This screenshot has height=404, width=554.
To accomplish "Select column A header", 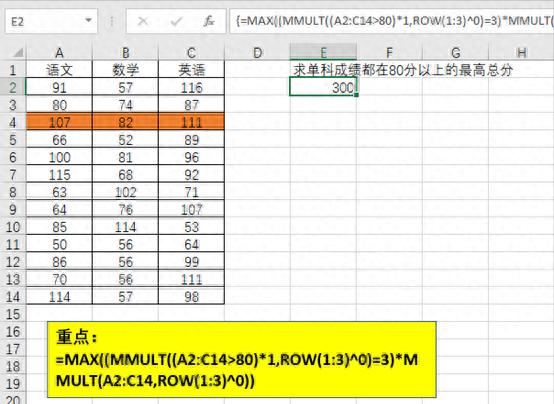I will coord(59,53).
